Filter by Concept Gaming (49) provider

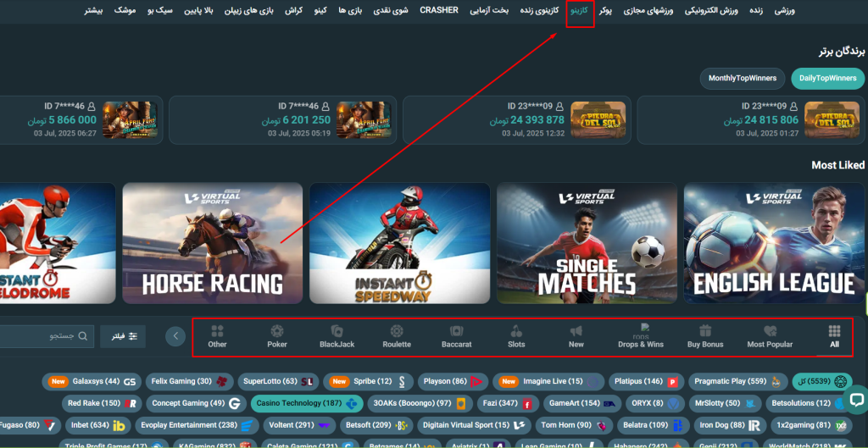(x=196, y=404)
